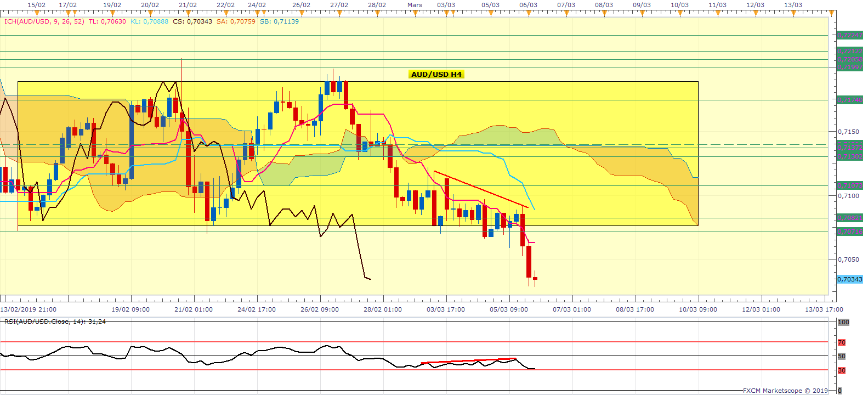Click the ICH(AUD/USD, 9, 26, 52) indicator label

coord(44,22)
